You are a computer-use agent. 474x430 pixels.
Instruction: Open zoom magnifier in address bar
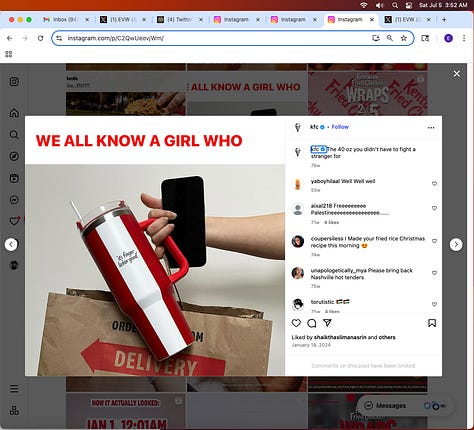tap(390, 38)
